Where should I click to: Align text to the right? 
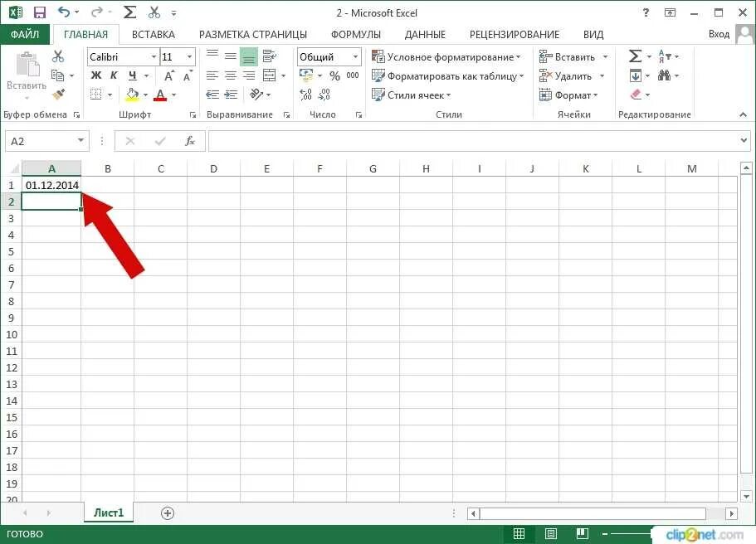(x=249, y=75)
